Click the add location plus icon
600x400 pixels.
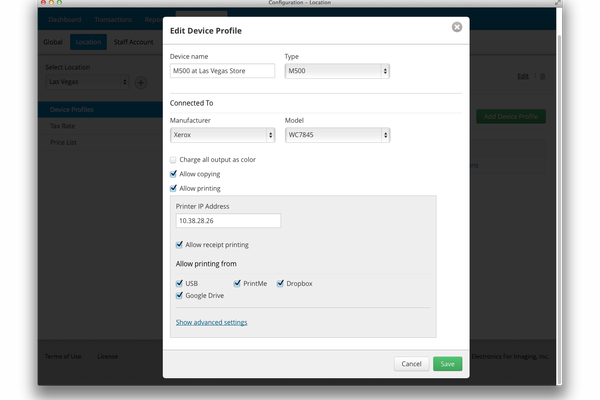click(x=141, y=82)
